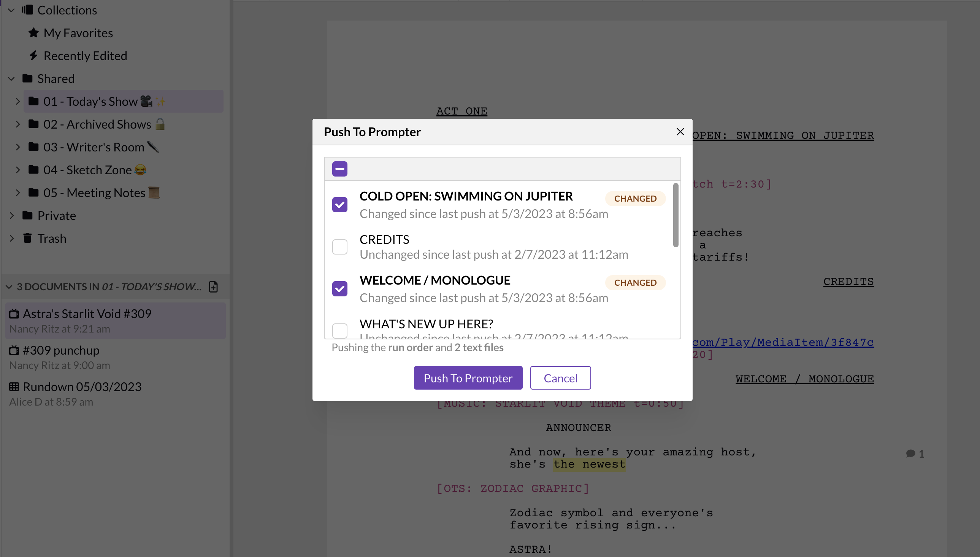Click the Cancel button

tap(561, 378)
